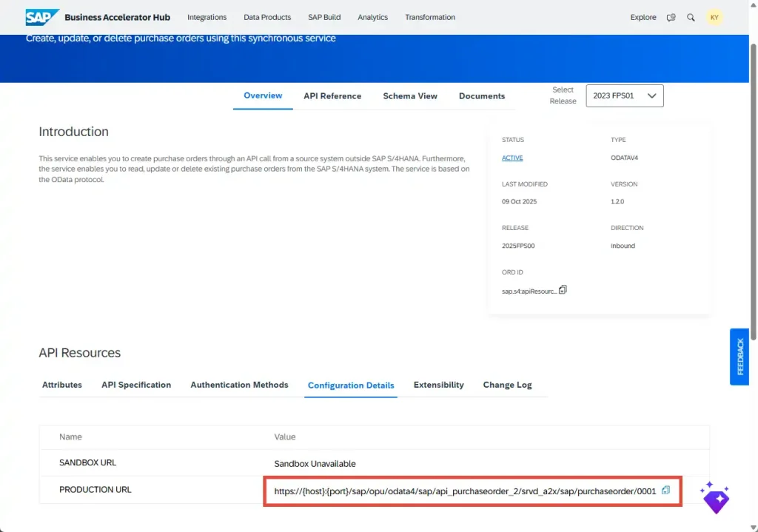
Task: Click the SAP logo
Action: point(41,17)
